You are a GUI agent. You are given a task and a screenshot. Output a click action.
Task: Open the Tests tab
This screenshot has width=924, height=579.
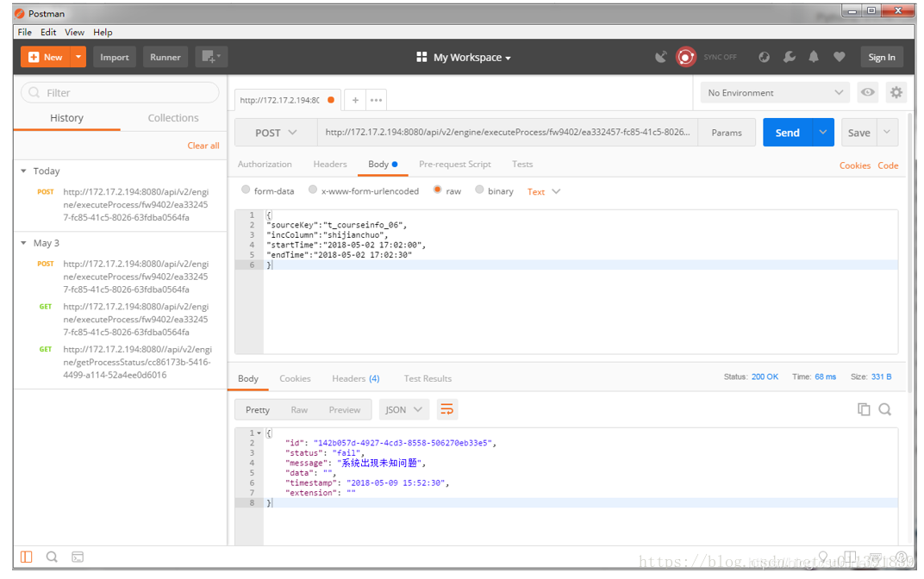click(x=522, y=165)
